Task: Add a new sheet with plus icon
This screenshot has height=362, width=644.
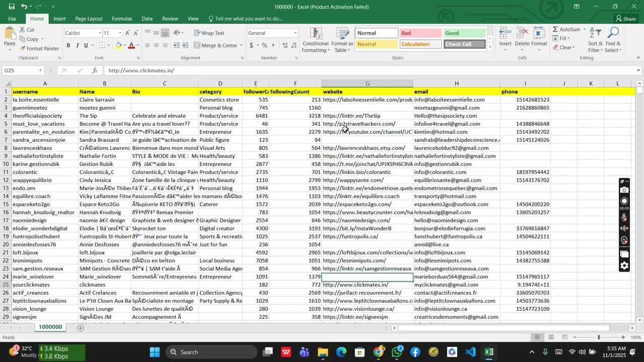Action: click(x=80, y=328)
